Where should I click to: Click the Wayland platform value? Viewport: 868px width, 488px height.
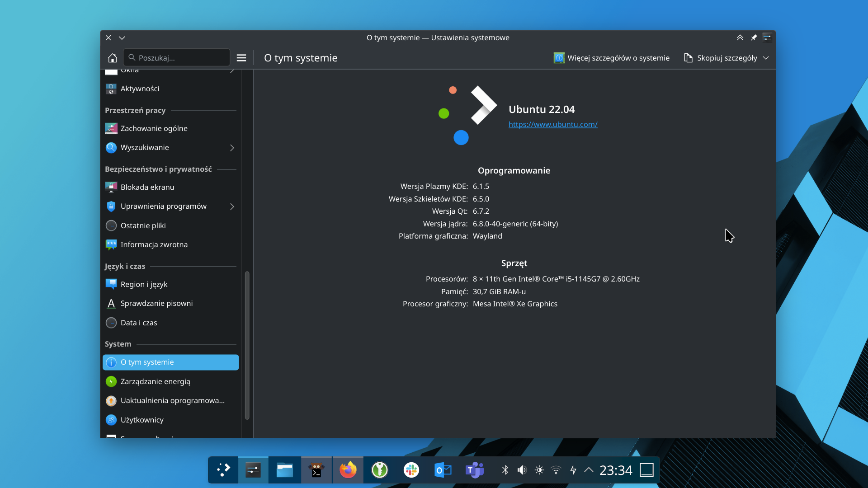487,236
